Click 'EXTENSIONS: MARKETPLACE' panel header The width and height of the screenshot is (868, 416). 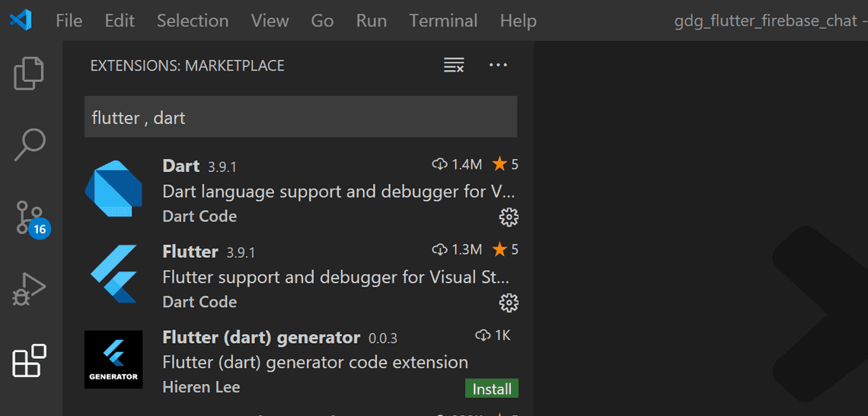pos(187,66)
